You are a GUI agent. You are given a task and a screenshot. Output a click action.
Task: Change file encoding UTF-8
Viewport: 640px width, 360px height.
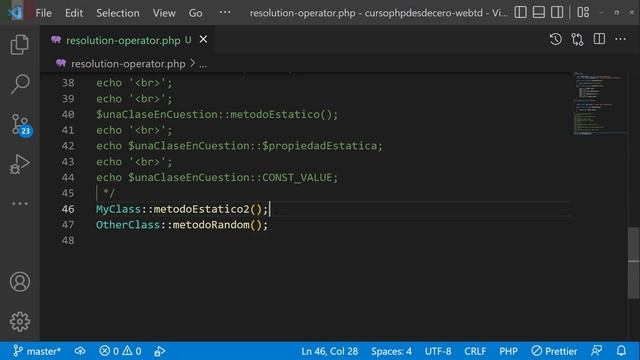(x=438, y=351)
